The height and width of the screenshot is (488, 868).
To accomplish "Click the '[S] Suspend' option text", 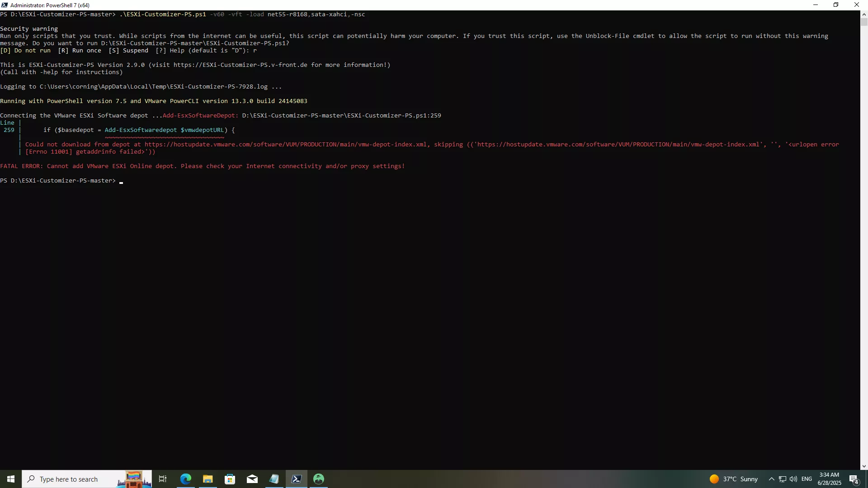I will point(128,51).
